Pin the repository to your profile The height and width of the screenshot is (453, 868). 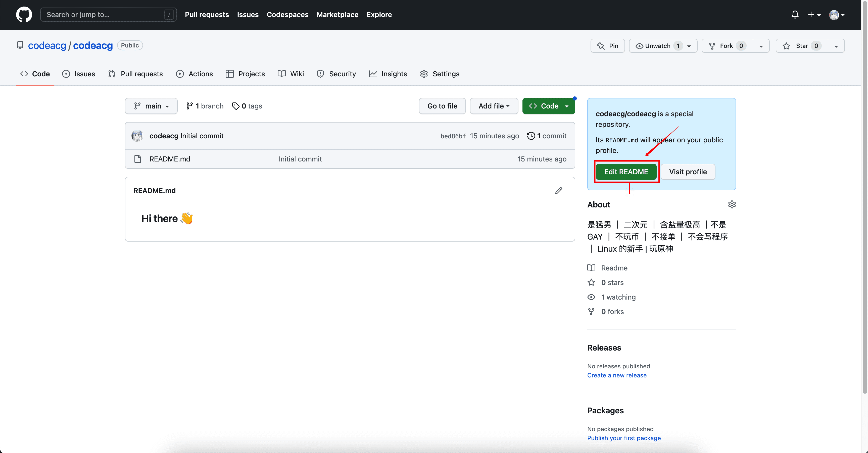(607, 46)
